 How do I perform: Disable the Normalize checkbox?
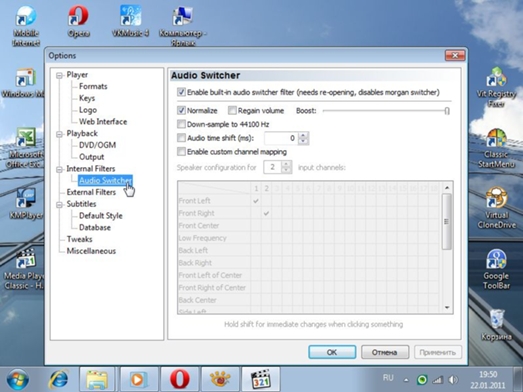pyautogui.click(x=181, y=110)
